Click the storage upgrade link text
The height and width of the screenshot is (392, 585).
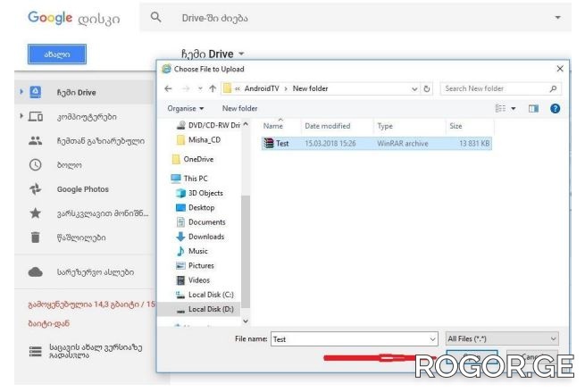coord(96,351)
